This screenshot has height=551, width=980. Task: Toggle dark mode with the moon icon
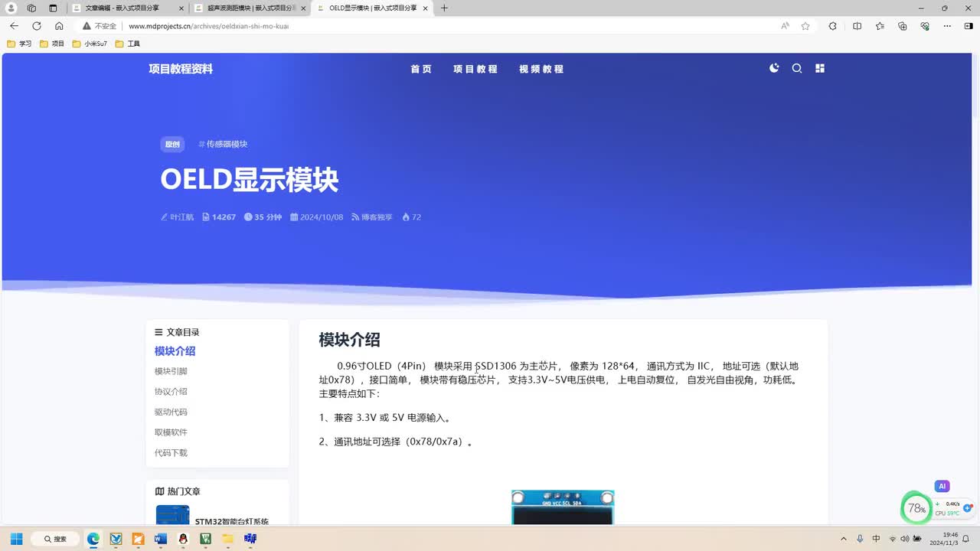(774, 68)
